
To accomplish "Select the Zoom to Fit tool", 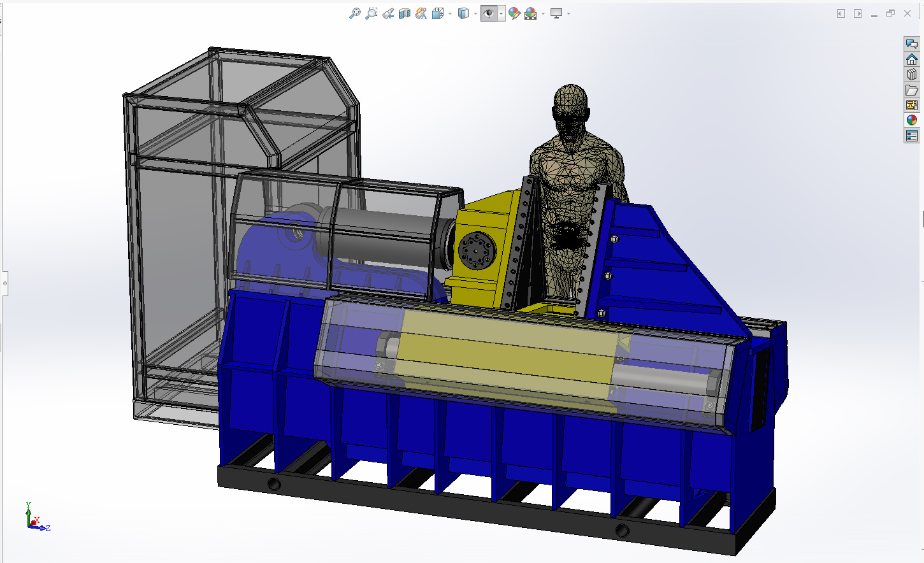I will pyautogui.click(x=355, y=13).
